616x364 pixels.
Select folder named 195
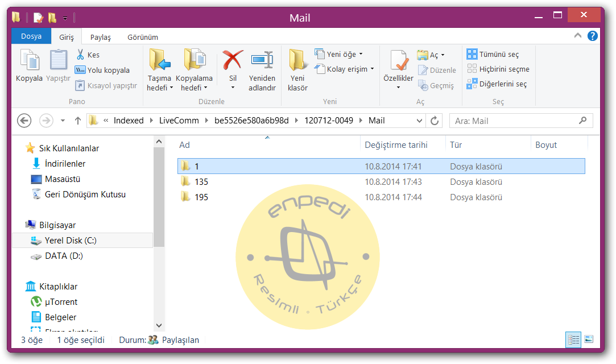(x=381, y=197)
